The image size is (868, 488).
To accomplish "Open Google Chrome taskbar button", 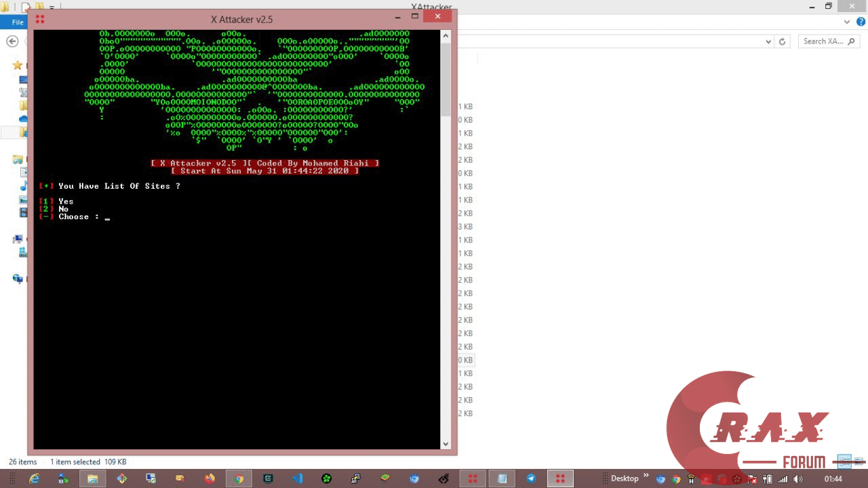I will [239, 478].
